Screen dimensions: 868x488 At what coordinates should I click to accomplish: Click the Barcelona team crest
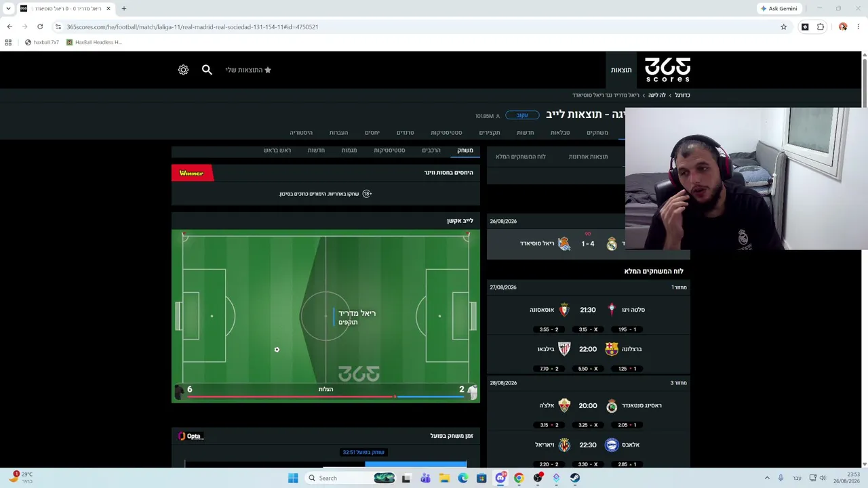coord(612,349)
